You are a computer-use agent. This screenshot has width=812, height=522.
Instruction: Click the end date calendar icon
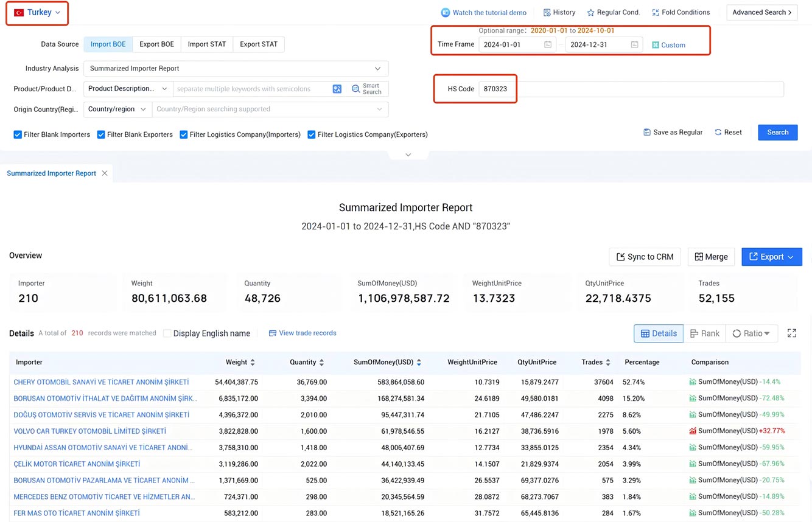[635, 44]
